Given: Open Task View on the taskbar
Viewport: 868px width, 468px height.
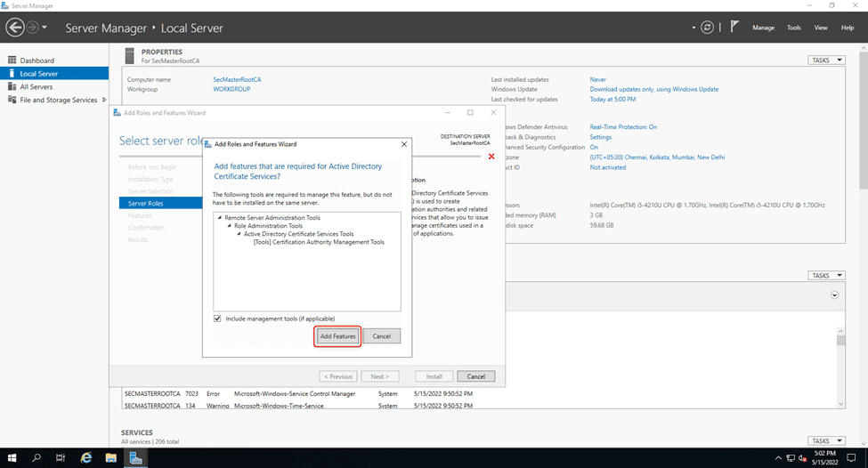Looking at the screenshot, I should 61,458.
